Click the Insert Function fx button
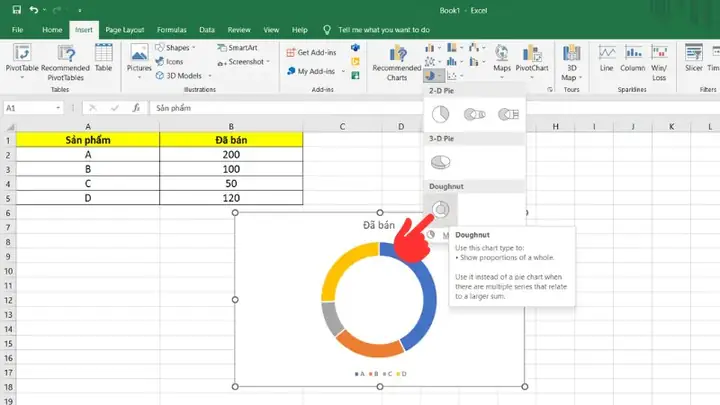Image resolution: width=720 pixels, height=405 pixels. 136,108
